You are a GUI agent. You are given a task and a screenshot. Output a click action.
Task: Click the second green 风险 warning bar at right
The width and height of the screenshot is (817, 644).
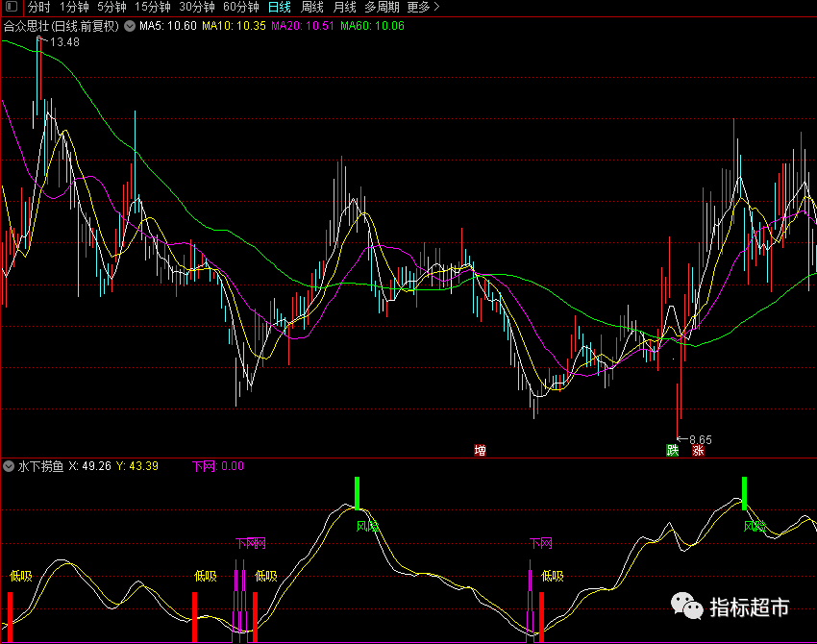(x=744, y=493)
